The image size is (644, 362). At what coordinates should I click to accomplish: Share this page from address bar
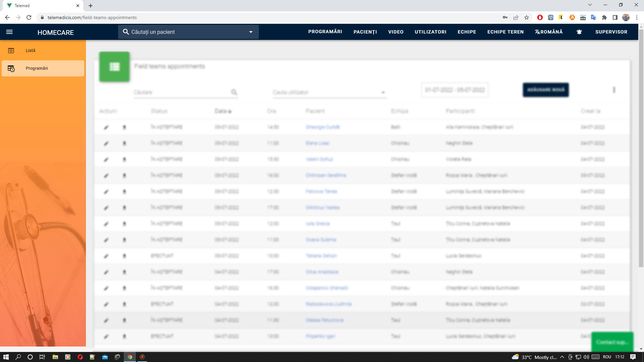516,17
